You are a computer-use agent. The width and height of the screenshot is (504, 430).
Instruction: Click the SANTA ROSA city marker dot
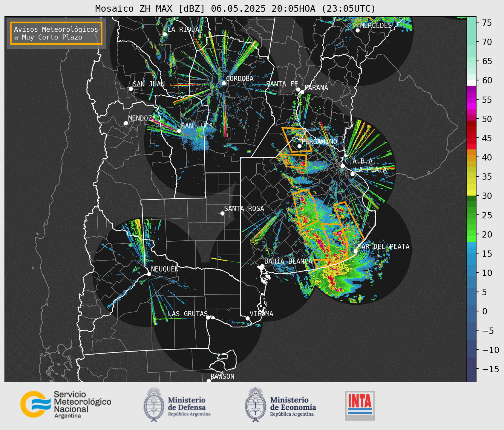[222, 214]
